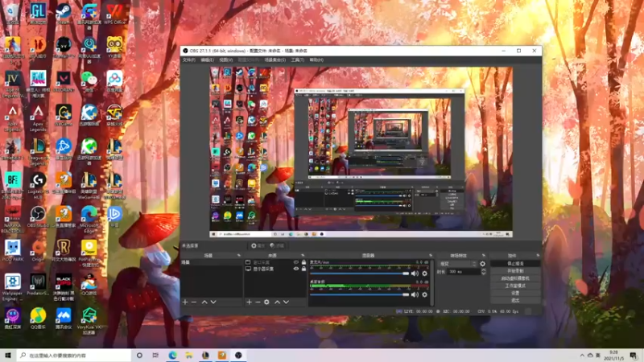
Task: Mute the 桌面音频 speaker icon
Action: pos(415,294)
